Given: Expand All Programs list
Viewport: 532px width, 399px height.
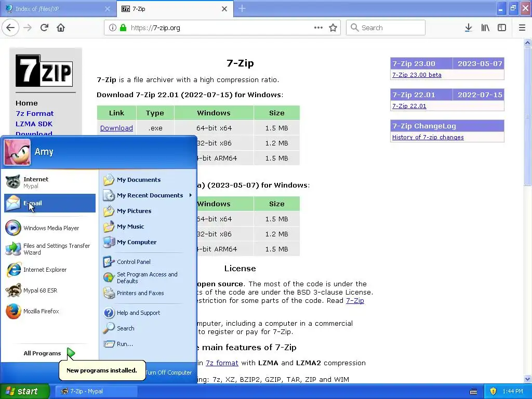Looking at the screenshot, I should tap(49, 353).
